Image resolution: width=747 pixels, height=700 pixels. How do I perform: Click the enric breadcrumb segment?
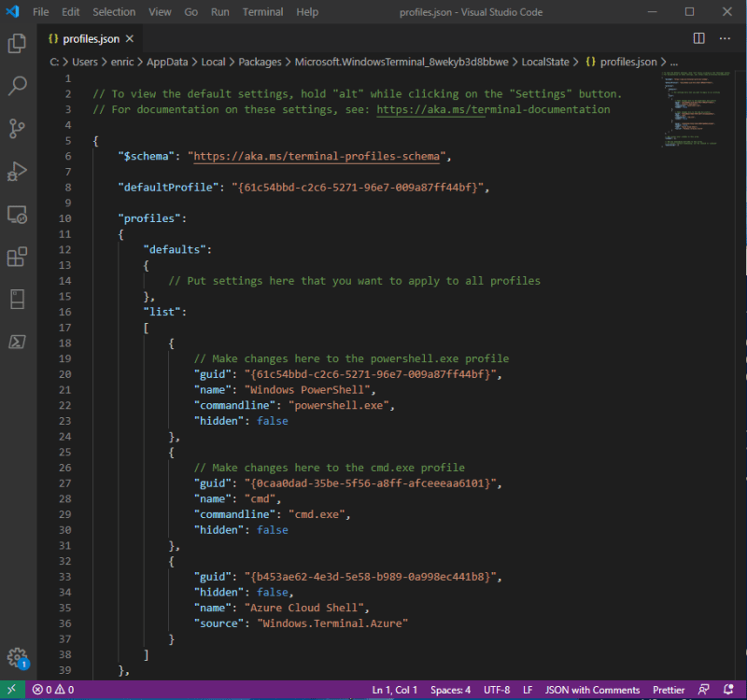pos(122,62)
